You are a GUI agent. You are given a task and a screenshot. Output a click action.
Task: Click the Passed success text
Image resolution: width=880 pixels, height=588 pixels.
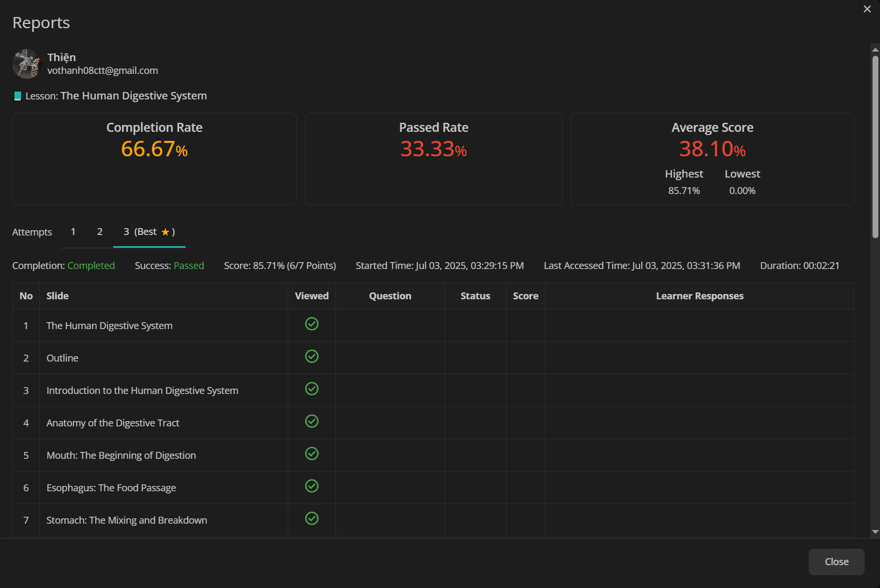point(189,266)
